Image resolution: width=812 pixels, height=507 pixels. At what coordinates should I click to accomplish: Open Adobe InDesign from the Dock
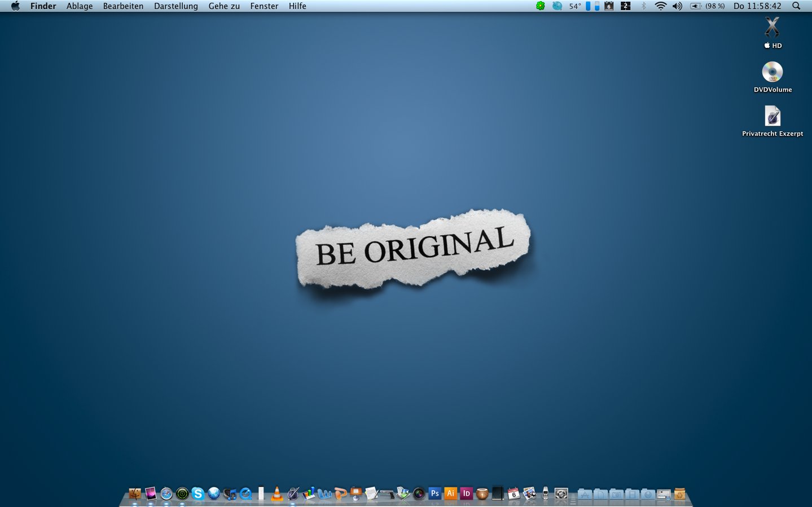tap(466, 493)
